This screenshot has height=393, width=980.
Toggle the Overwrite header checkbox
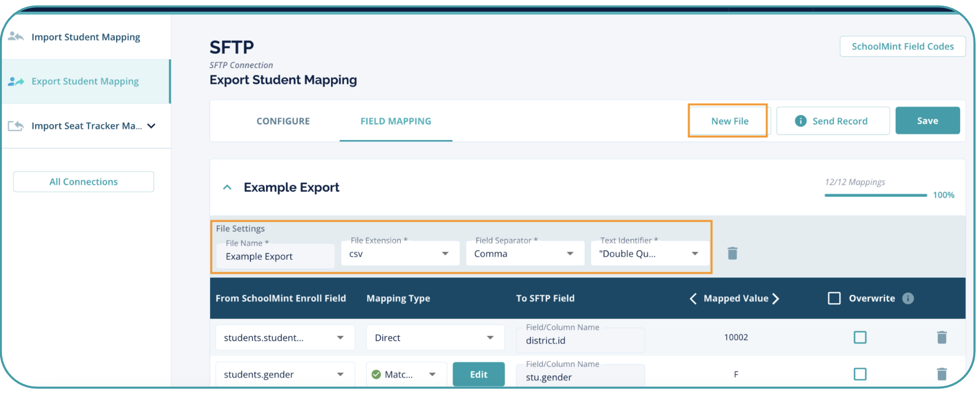(834, 298)
